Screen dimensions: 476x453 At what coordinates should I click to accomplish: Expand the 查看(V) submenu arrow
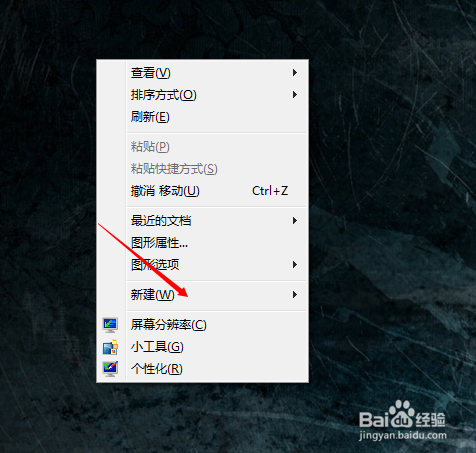[x=295, y=73]
